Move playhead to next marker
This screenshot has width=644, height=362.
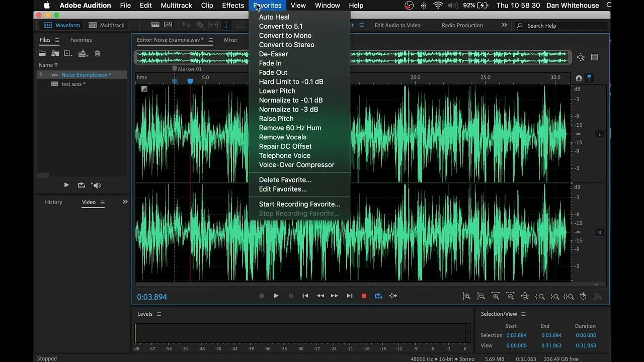pos(349,296)
